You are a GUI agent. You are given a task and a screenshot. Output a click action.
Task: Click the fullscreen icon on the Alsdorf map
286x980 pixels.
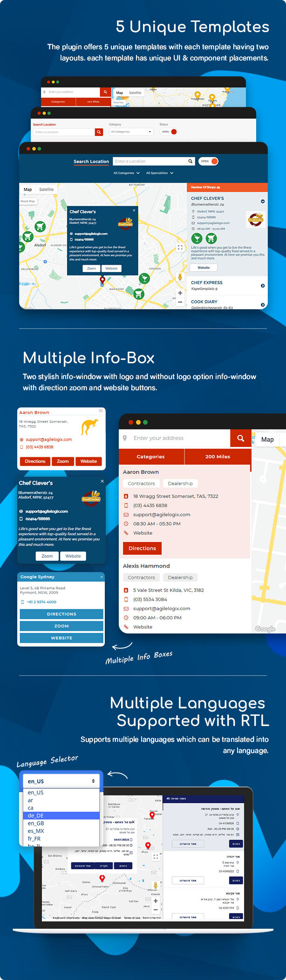coord(180,247)
